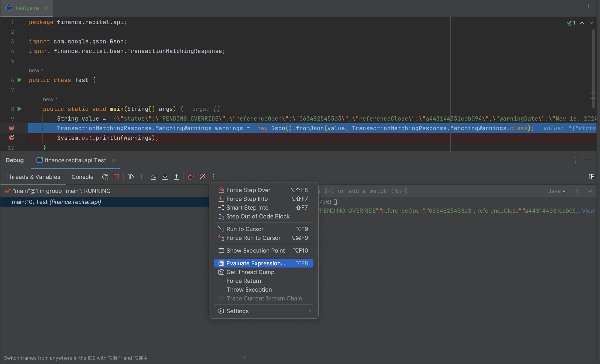Choose Get Thread Dump
The height and width of the screenshot is (364, 600).
pyautogui.click(x=250, y=272)
